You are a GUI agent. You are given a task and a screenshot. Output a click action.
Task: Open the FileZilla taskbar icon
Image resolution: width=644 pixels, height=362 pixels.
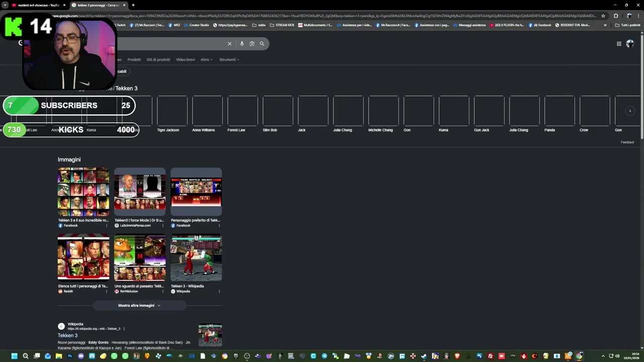click(x=491, y=356)
